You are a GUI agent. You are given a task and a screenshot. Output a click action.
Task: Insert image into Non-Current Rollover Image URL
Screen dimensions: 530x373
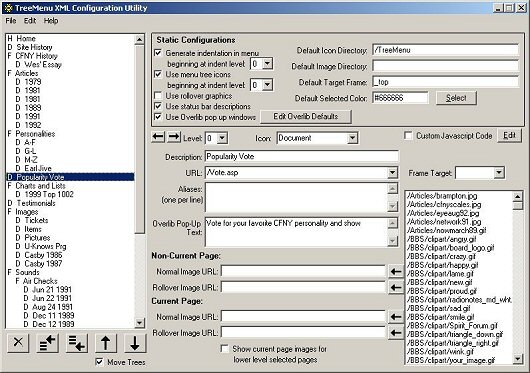[395, 288]
